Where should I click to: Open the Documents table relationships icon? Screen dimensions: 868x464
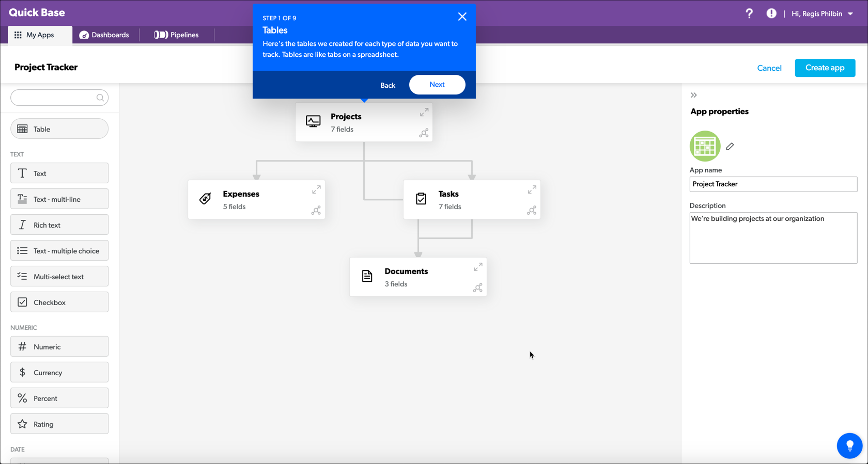(477, 288)
